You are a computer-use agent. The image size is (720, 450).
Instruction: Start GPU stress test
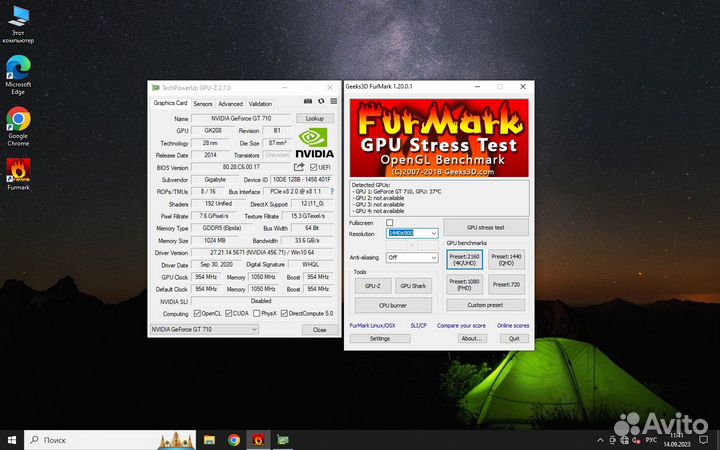click(486, 227)
